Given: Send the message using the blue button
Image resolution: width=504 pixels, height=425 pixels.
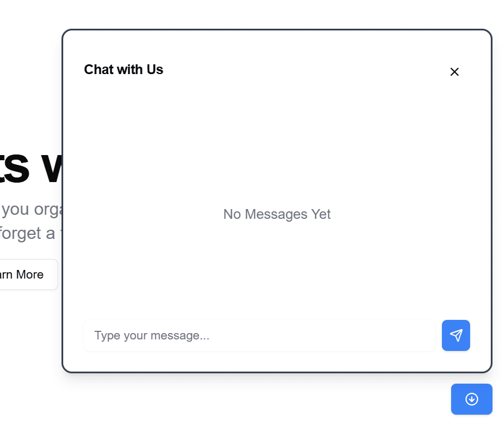Looking at the screenshot, I should [x=456, y=335].
